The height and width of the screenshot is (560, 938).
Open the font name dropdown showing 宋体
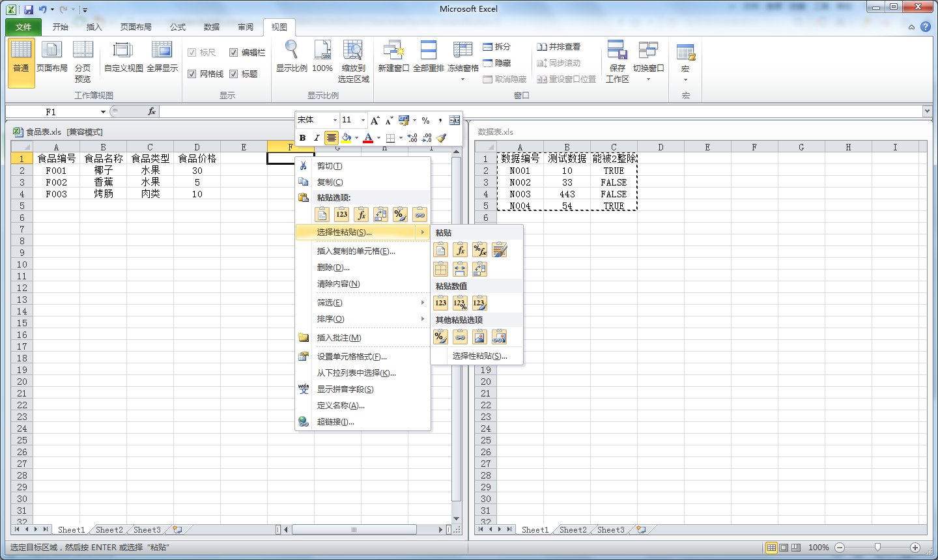coord(335,120)
